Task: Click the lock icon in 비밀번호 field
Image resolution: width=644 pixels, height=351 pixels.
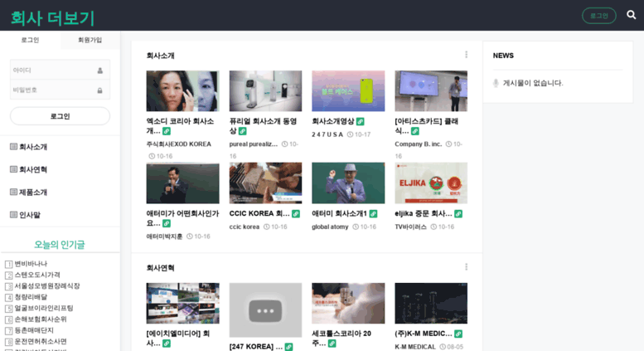Action: click(99, 90)
